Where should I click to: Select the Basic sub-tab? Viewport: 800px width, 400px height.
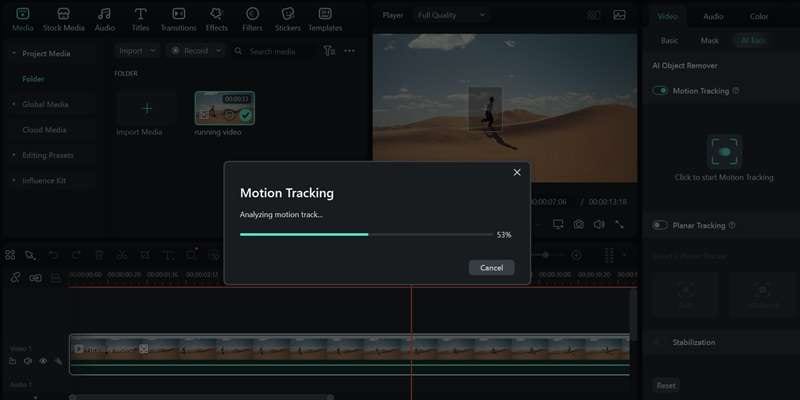pos(669,40)
